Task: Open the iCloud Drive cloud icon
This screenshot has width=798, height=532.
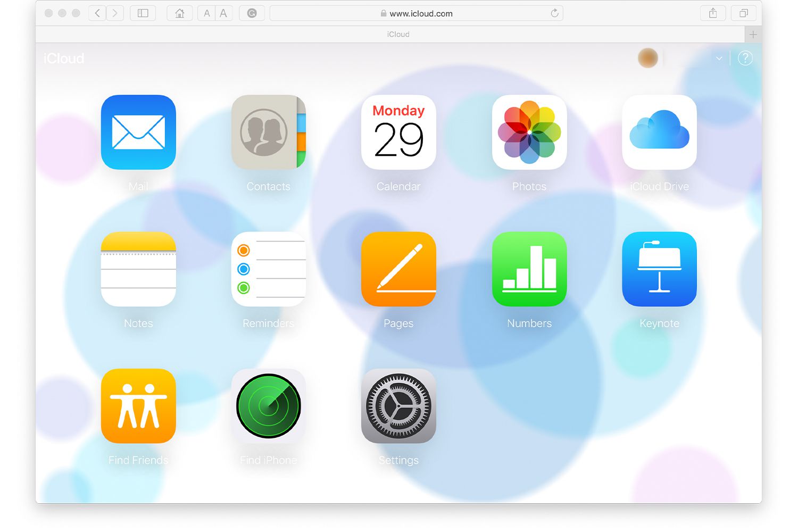Action: click(x=659, y=132)
